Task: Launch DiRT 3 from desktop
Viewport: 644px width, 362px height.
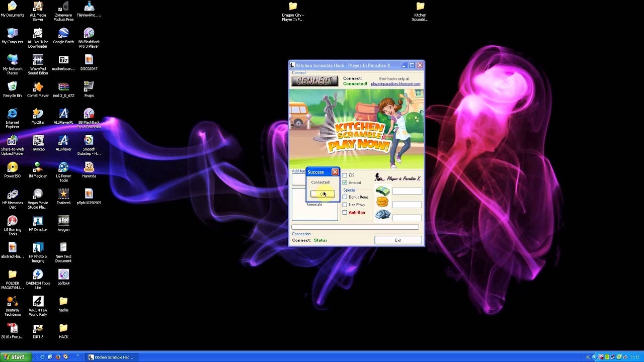Action: [x=38, y=331]
